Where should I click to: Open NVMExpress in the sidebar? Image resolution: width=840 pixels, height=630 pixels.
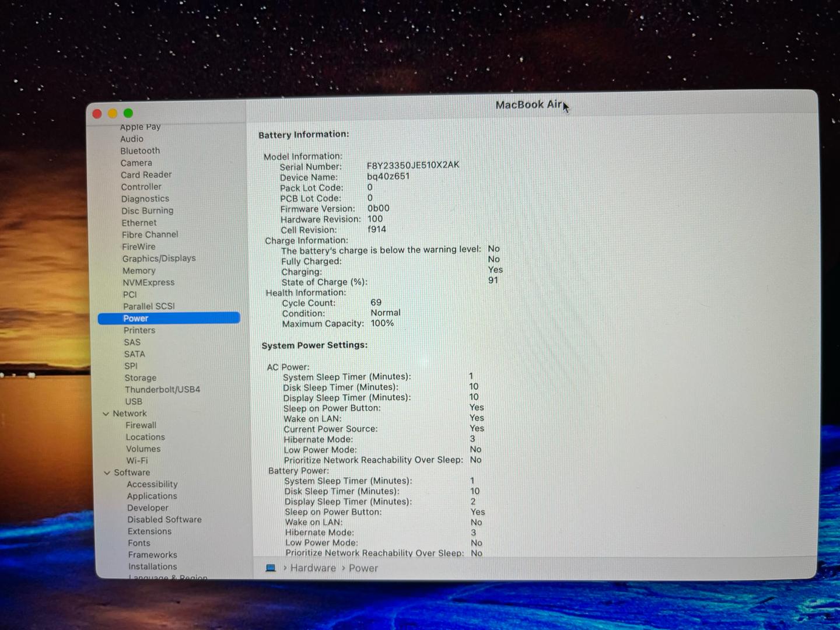149,282
